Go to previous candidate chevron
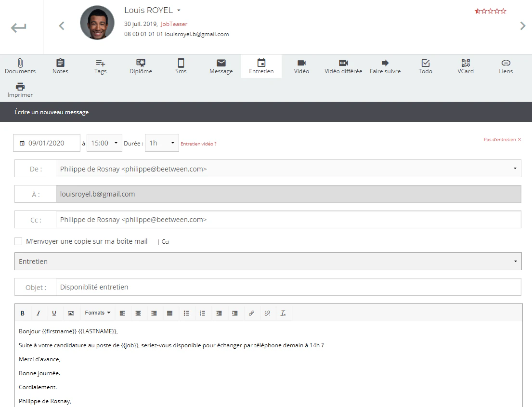 tap(62, 26)
